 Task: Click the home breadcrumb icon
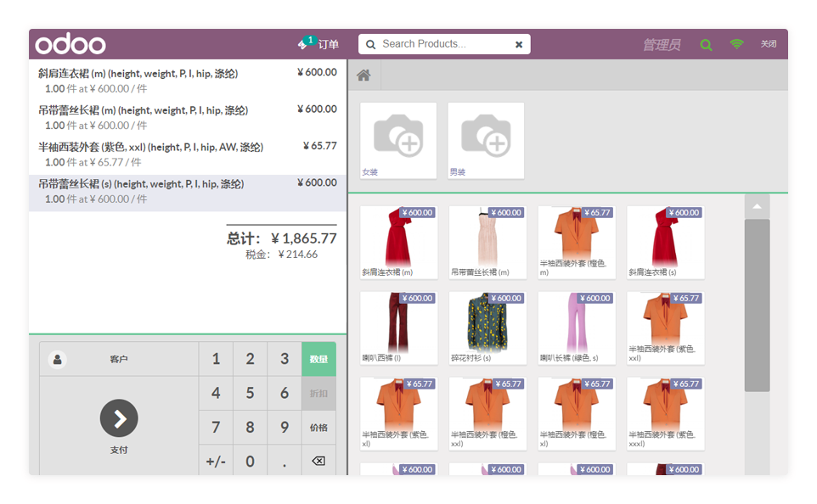click(x=363, y=76)
